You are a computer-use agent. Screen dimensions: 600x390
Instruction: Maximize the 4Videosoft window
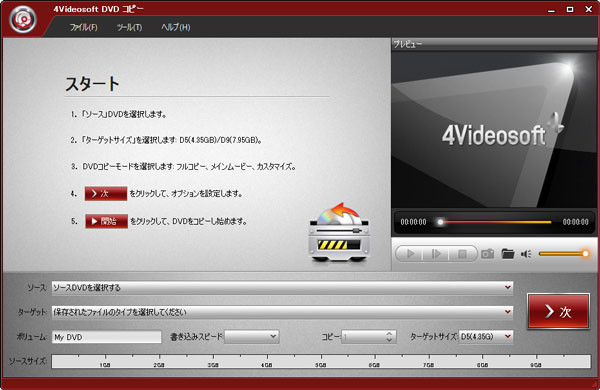coord(570,9)
